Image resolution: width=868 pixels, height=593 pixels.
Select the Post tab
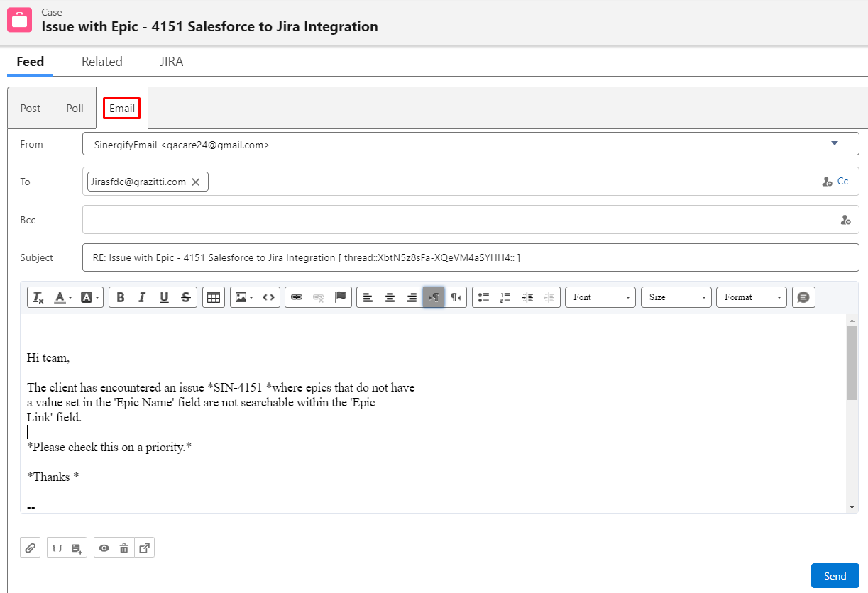pos(31,109)
